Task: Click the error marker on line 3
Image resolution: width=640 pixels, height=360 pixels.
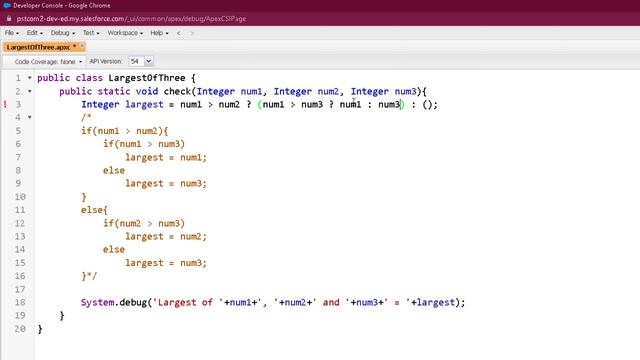Action: (5, 104)
